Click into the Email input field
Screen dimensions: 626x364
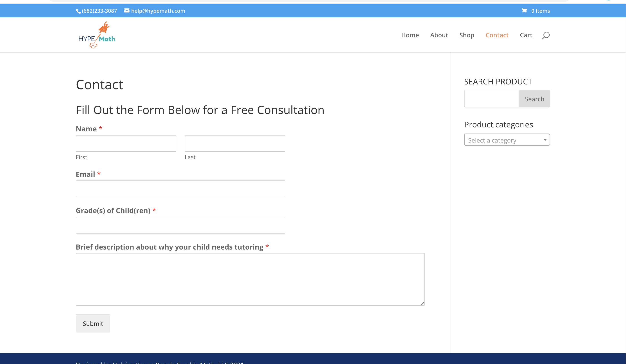[x=180, y=189]
